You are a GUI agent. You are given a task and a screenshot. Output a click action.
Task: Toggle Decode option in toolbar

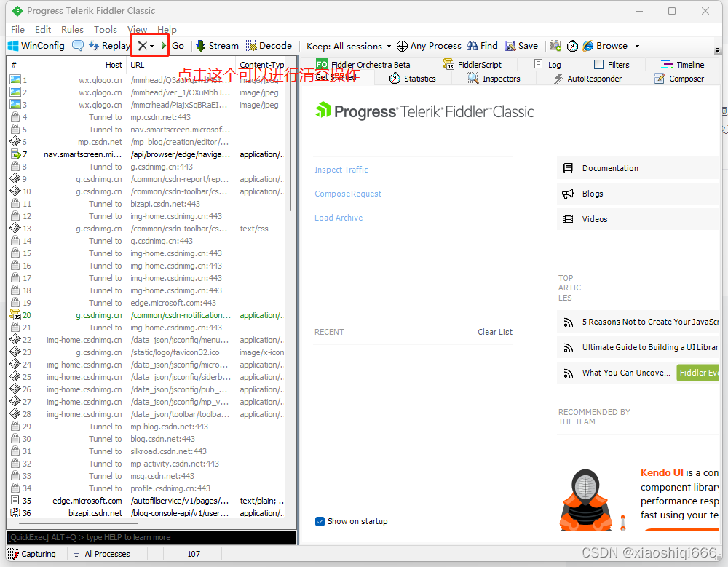[x=269, y=46]
